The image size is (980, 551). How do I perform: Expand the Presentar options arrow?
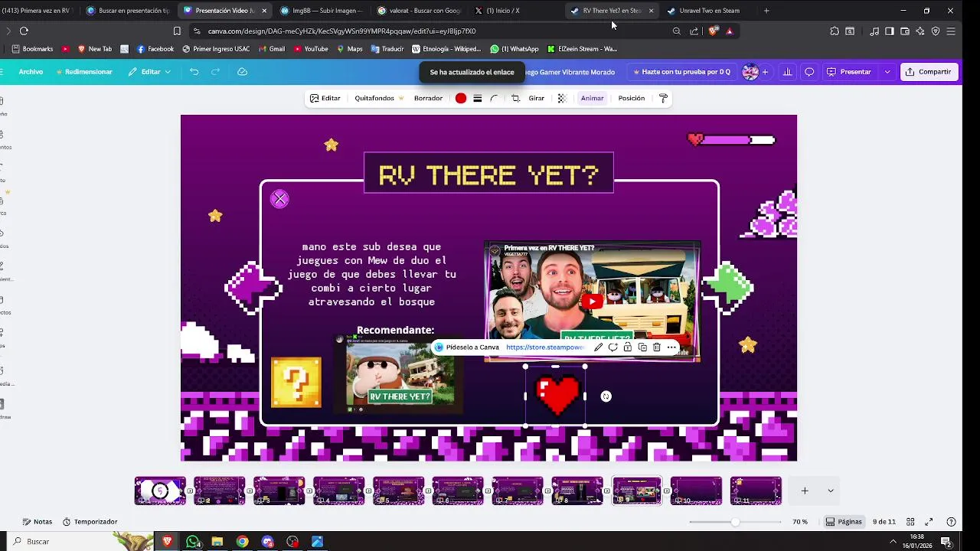pos(887,72)
